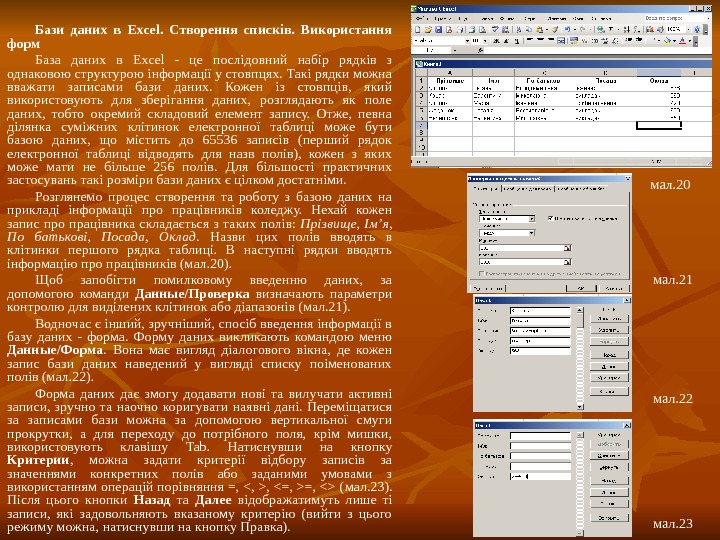Click the collapse-dialog icon beside the Maximum field

(567, 262)
